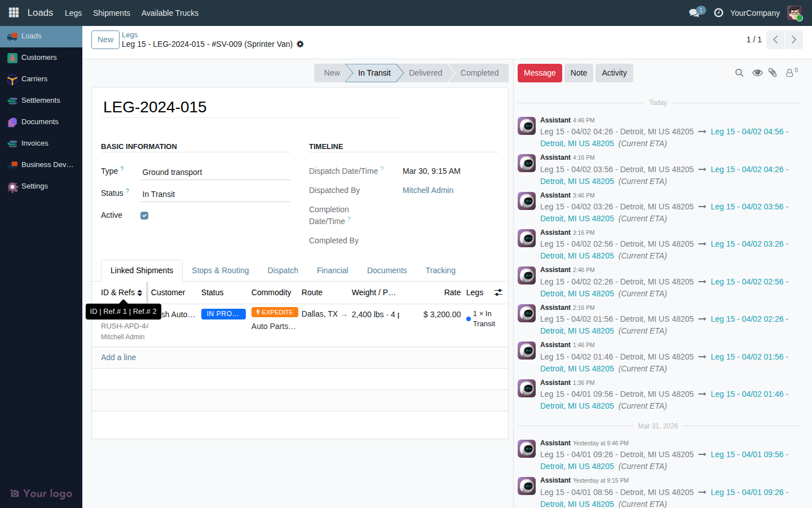This screenshot has width=812, height=508.
Task: Open the user avatar menu
Action: (x=795, y=12)
